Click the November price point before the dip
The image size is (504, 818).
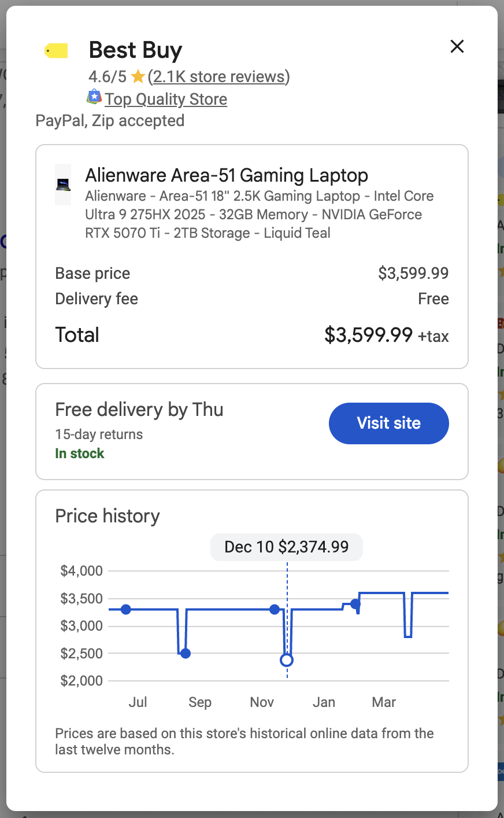[x=275, y=609]
